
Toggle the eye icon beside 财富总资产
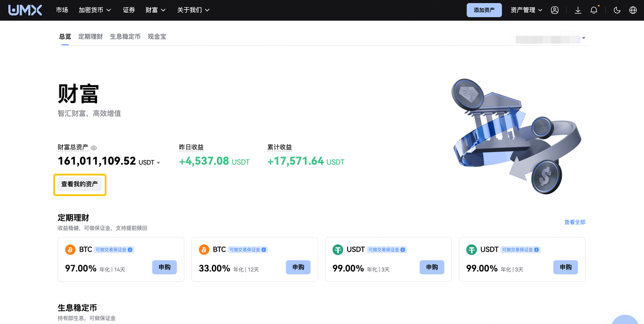pyautogui.click(x=94, y=147)
